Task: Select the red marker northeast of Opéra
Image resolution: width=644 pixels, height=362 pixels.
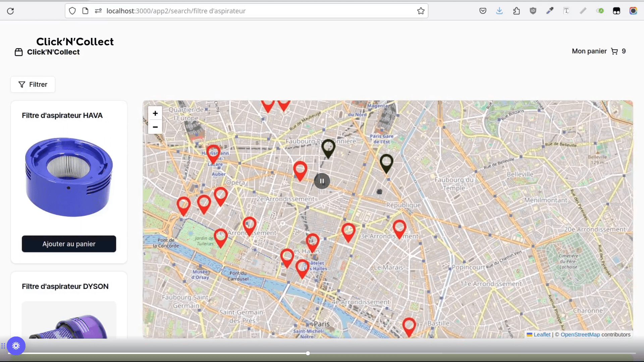Action: [x=300, y=171]
